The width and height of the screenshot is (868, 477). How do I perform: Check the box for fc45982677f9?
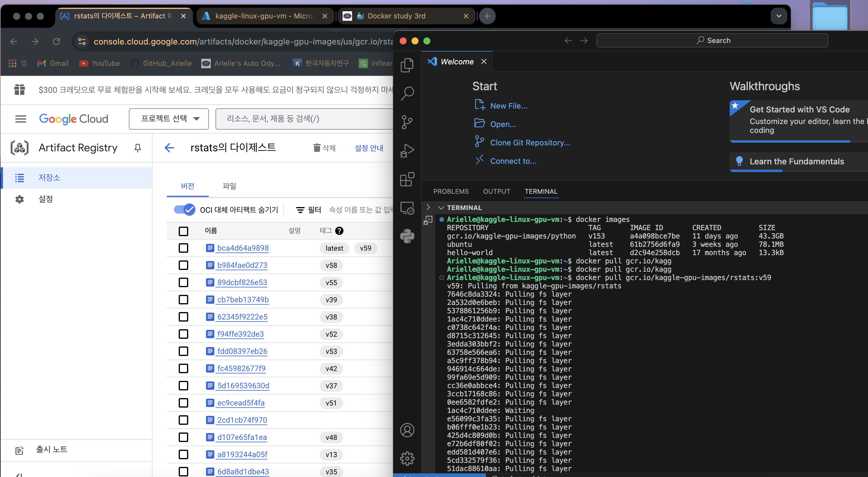[x=183, y=368]
